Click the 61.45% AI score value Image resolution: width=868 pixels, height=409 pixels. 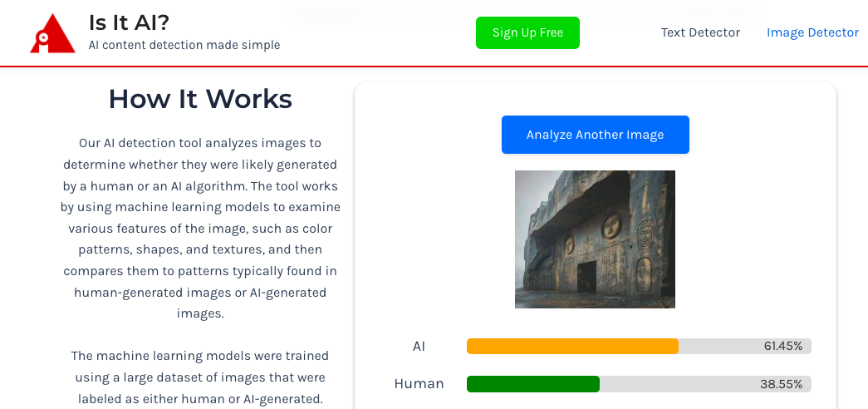[782, 347]
